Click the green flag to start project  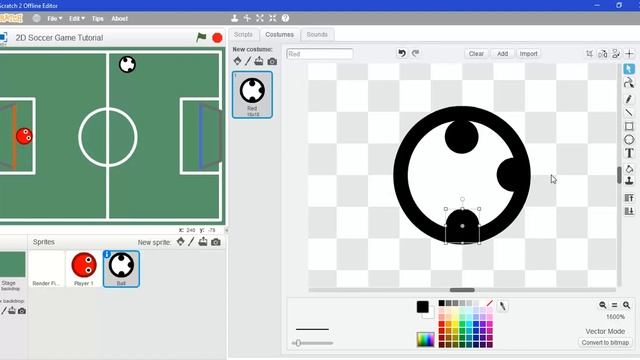pos(201,38)
